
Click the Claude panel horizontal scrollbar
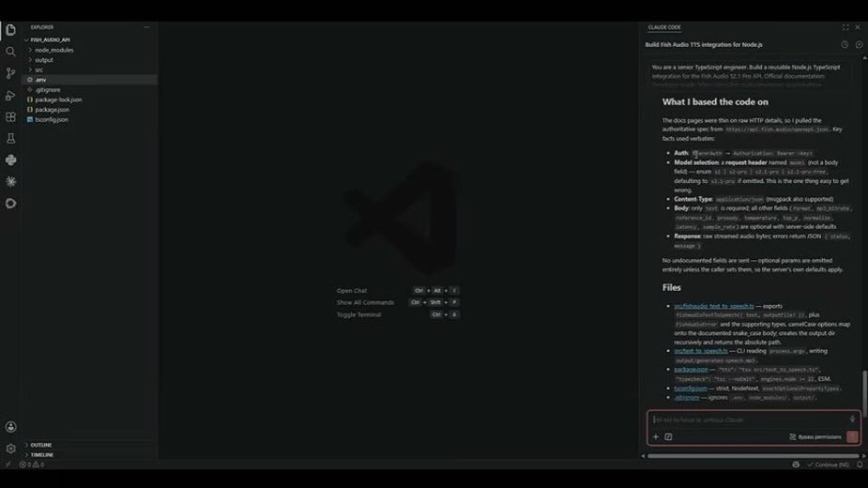pyautogui.click(x=753, y=456)
